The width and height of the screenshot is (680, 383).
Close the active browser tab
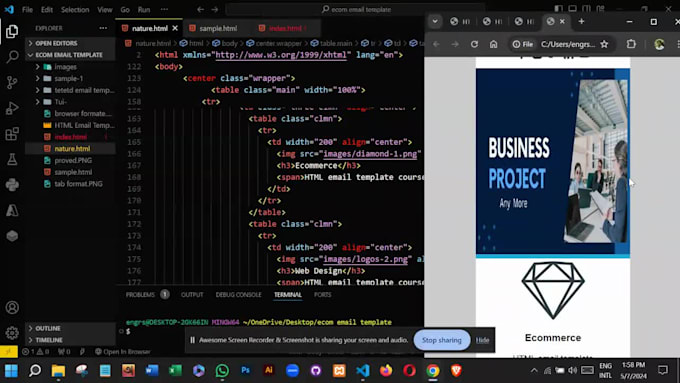coord(562,21)
